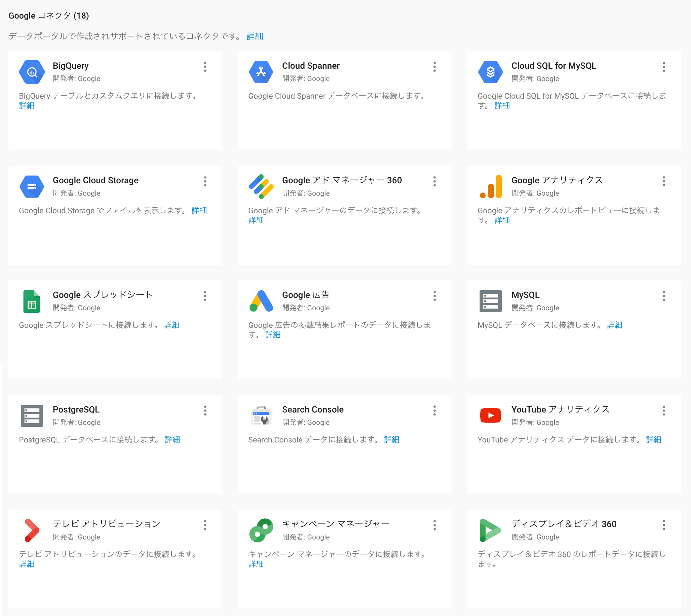The height and width of the screenshot is (616, 691).
Task: Click the Google スプレッドシート green icon
Action: click(32, 301)
